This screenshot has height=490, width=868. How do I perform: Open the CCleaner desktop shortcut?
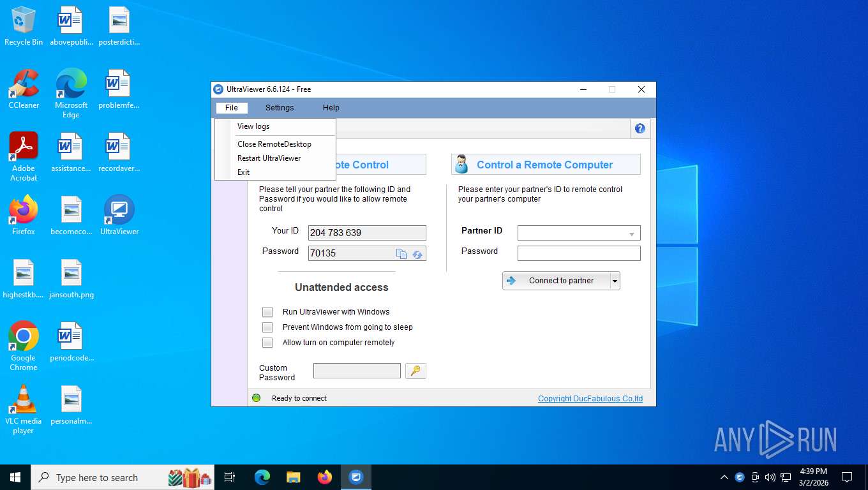point(24,89)
